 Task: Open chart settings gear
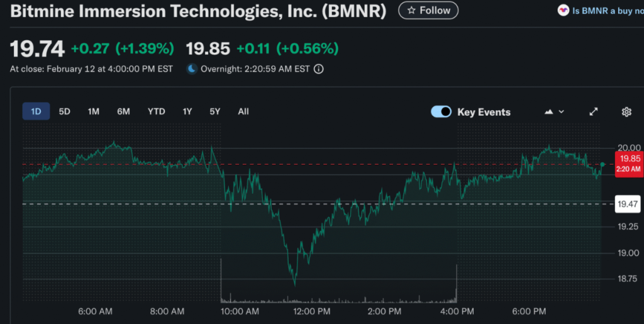click(626, 112)
